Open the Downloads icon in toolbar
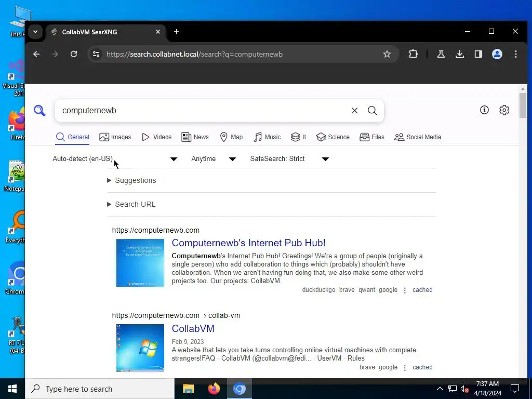The image size is (532, 399). (x=460, y=54)
